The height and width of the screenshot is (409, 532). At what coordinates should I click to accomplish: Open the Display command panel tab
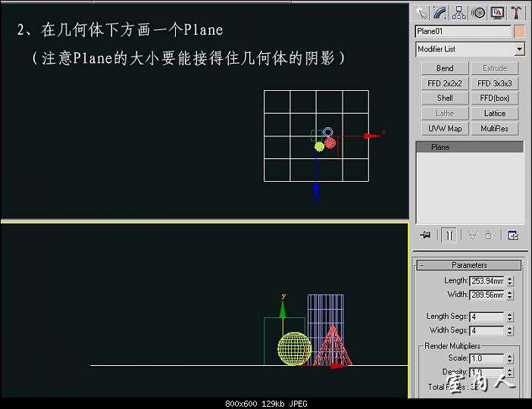click(x=497, y=13)
